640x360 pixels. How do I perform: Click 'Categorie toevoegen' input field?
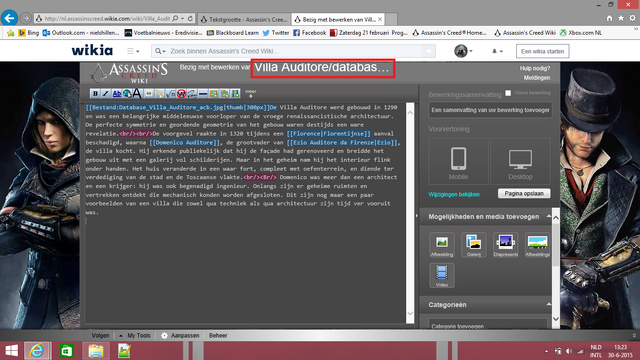(488, 326)
